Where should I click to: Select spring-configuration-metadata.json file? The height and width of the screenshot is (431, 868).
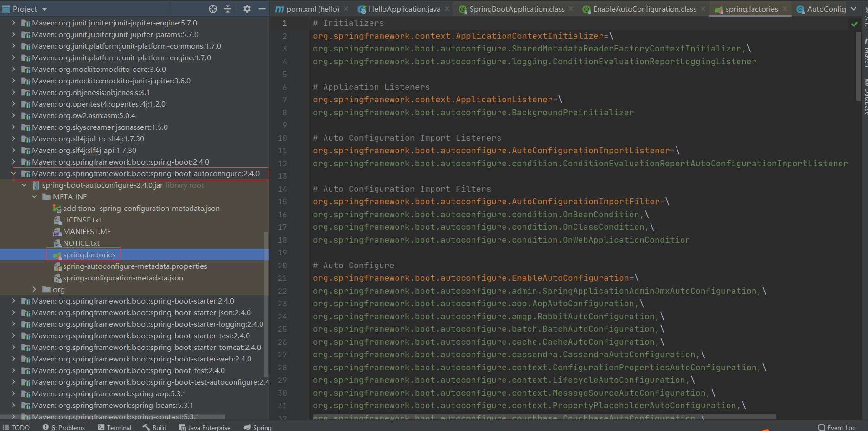coord(123,278)
